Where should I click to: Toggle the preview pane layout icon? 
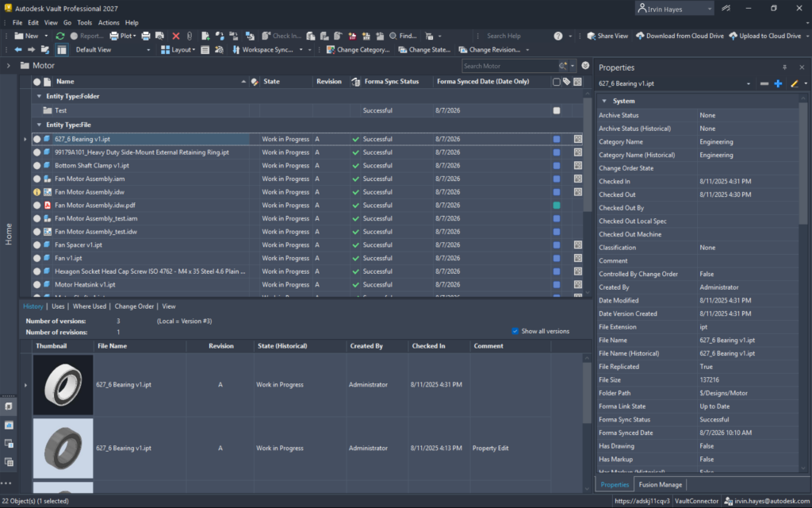pyautogui.click(x=62, y=50)
